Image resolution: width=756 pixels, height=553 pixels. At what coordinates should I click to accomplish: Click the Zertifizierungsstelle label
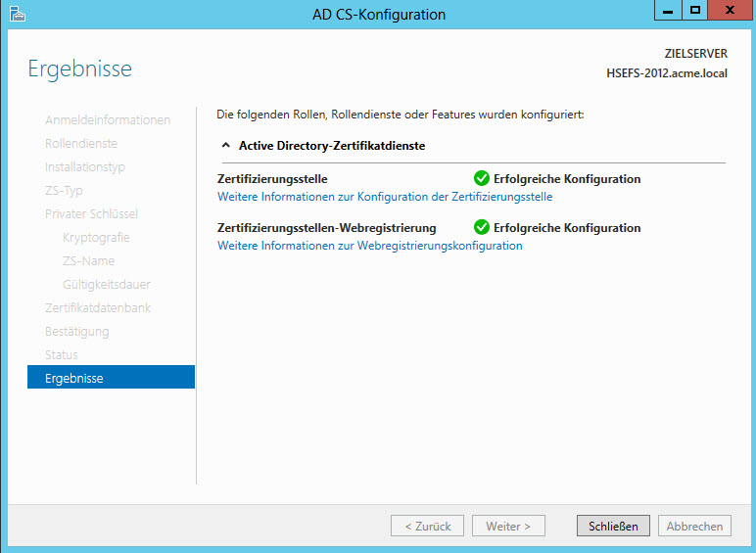pyautogui.click(x=272, y=179)
